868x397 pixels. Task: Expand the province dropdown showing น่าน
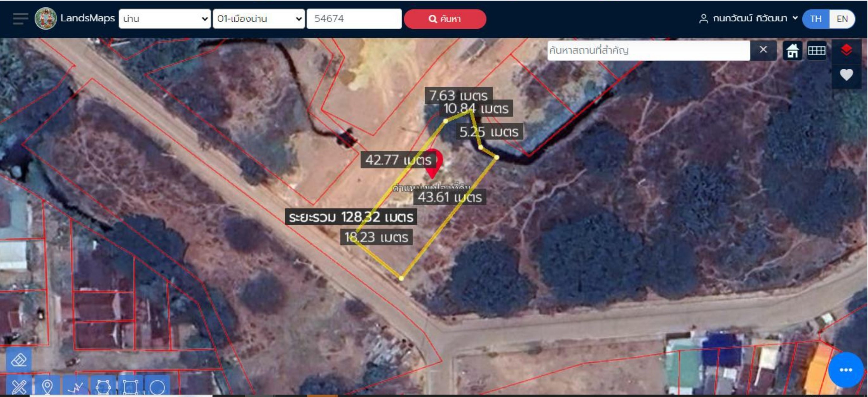click(165, 19)
